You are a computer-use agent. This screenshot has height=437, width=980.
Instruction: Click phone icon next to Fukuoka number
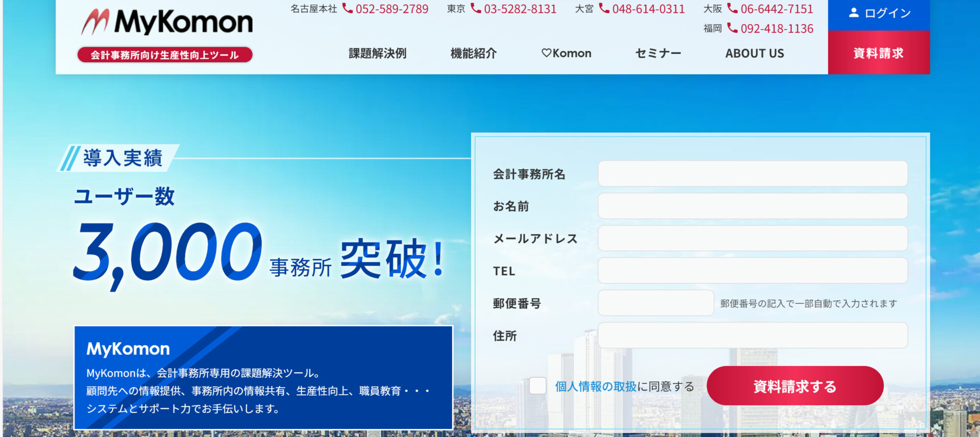click(732, 28)
